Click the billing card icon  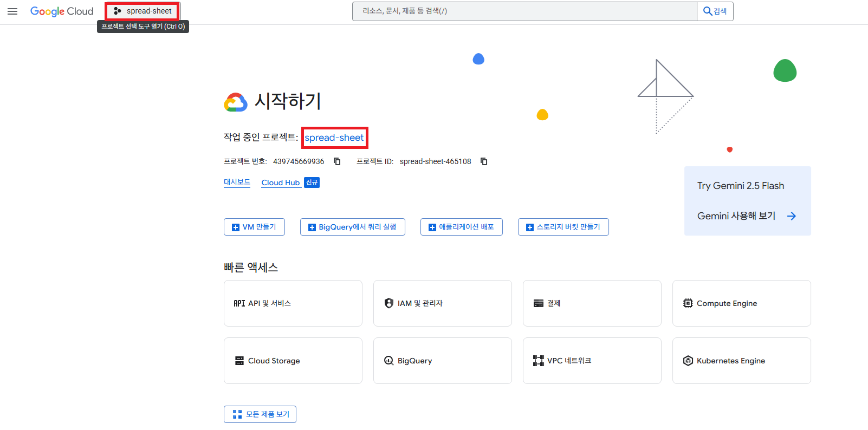pyautogui.click(x=538, y=303)
